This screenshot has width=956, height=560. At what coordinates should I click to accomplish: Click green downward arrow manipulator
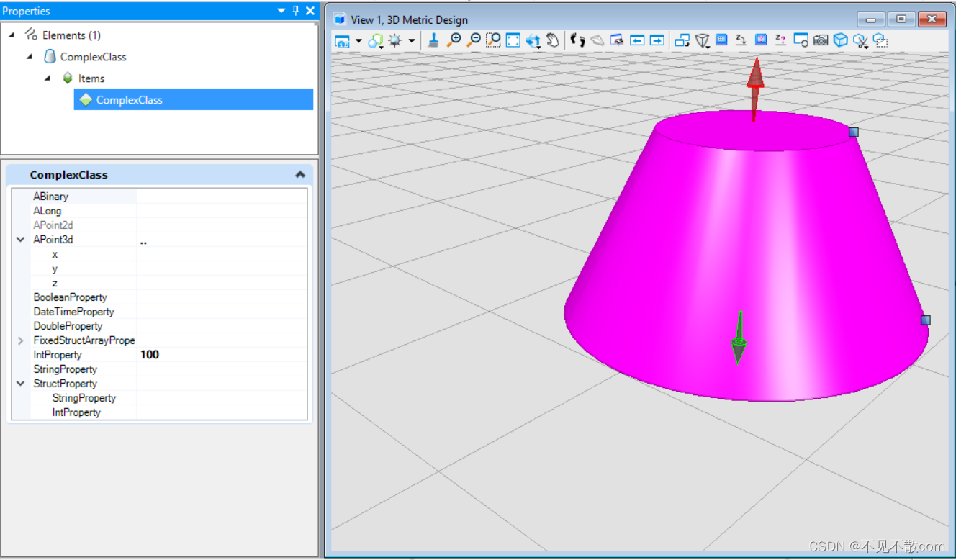(739, 338)
